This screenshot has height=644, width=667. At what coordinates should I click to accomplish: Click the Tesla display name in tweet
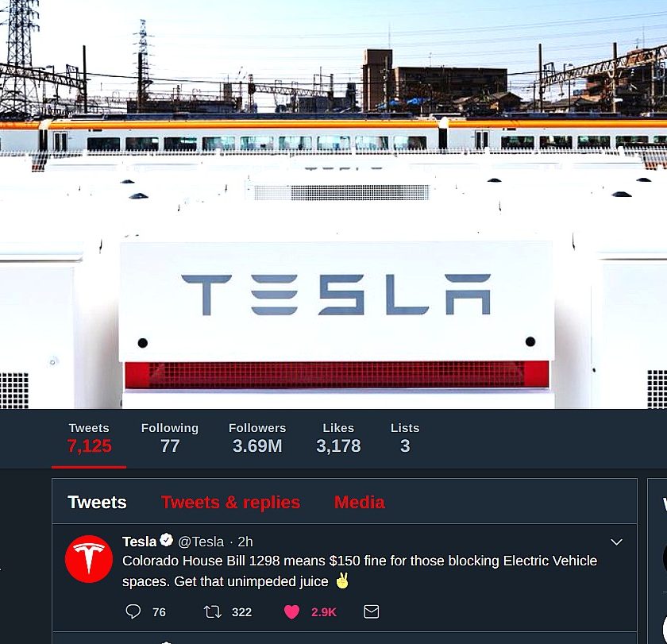140,542
